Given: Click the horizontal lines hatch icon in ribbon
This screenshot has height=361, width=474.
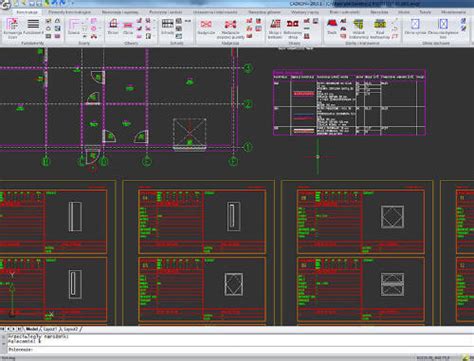Looking at the screenshot, I should coord(33,24).
